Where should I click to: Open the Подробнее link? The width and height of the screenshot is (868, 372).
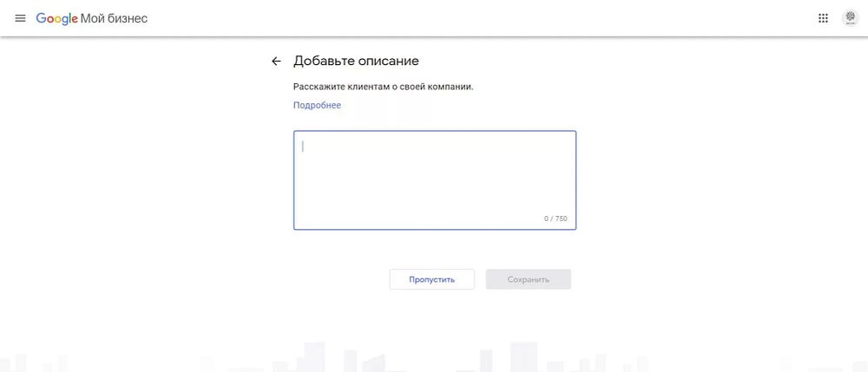coord(317,105)
